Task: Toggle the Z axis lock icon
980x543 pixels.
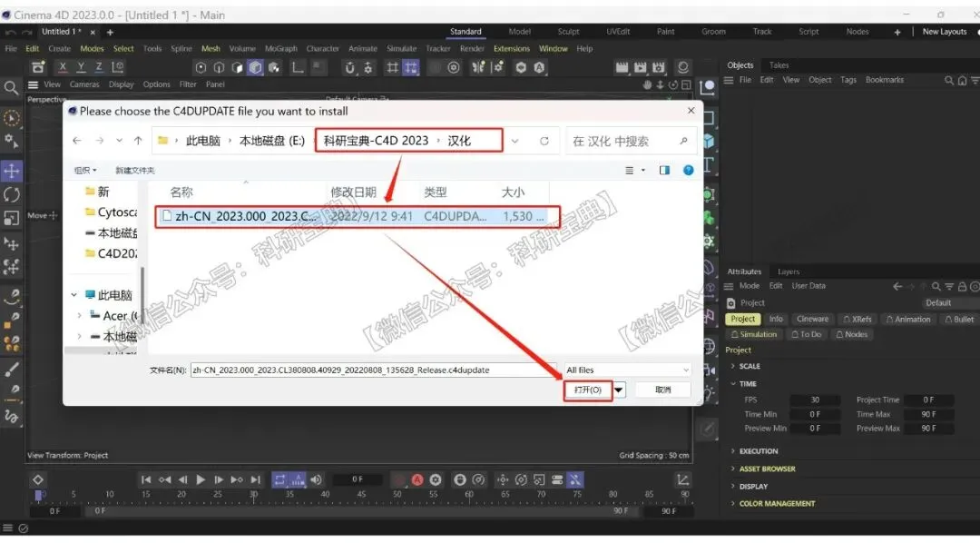Action: point(99,67)
